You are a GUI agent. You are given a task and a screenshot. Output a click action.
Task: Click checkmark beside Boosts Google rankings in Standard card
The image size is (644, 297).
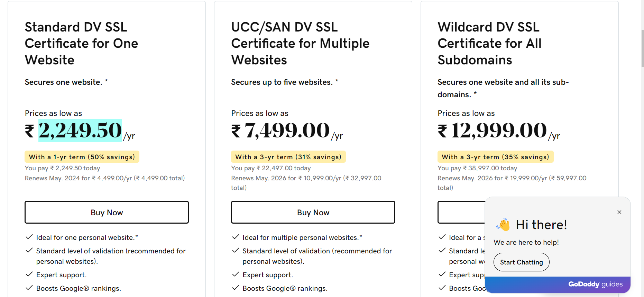click(x=29, y=288)
